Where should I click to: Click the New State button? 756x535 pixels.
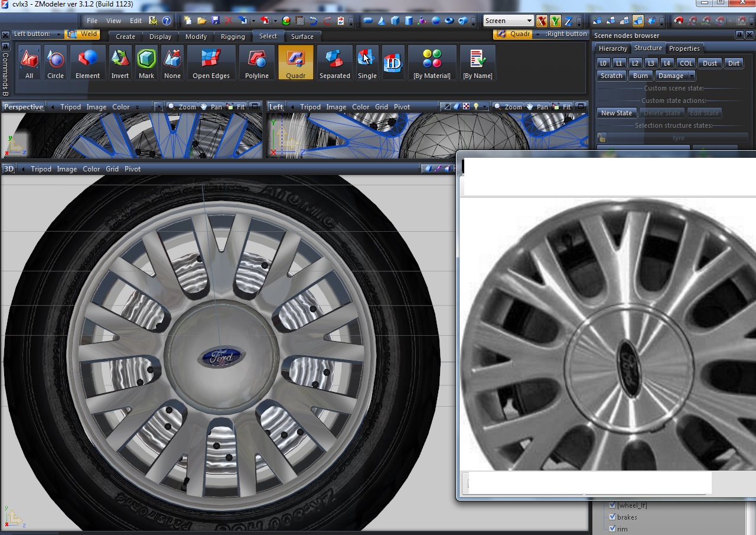pos(616,113)
